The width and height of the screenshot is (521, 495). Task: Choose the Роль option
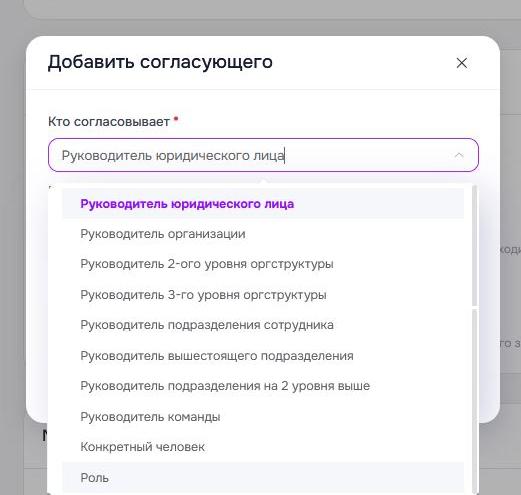point(263,477)
